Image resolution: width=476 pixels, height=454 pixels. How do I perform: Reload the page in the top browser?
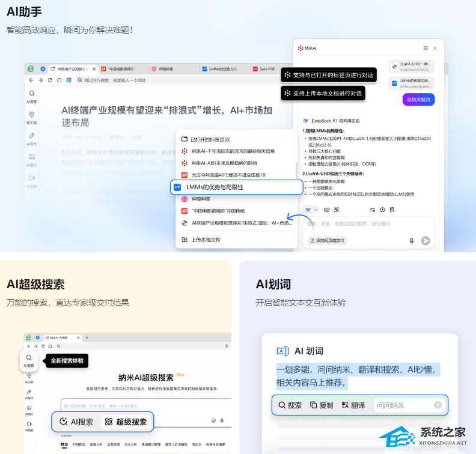tap(50, 80)
